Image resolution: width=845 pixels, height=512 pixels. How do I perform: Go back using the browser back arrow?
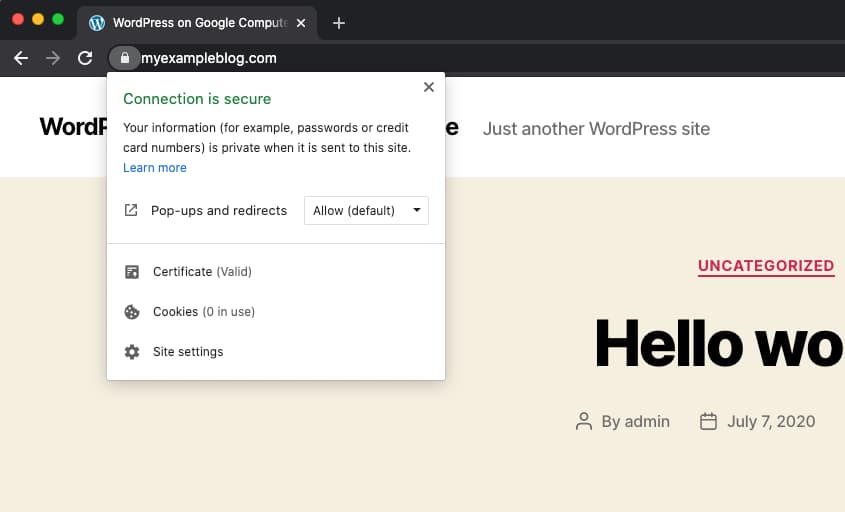(21, 58)
